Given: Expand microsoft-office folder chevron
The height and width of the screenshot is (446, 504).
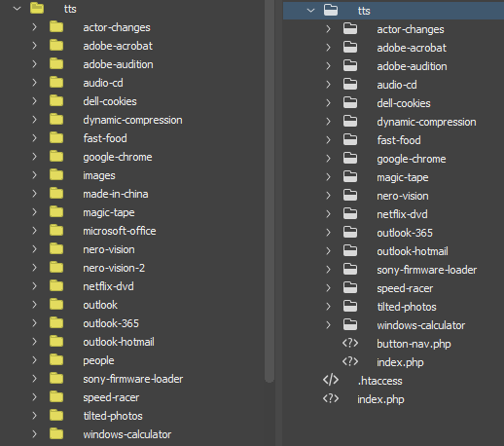Looking at the screenshot, I should 34,231.
